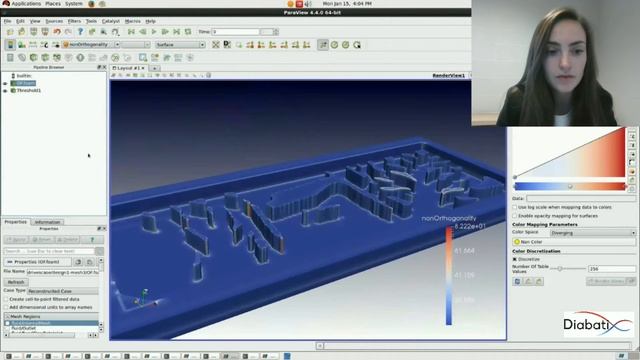The height and width of the screenshot is (360, 640).
Task: Click the properties Search field
Action: (49, 251)
